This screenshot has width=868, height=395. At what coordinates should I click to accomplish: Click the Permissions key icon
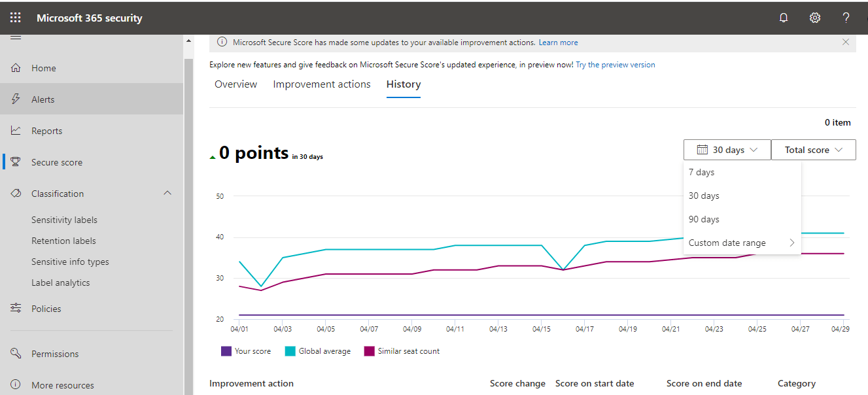point(16,353)
